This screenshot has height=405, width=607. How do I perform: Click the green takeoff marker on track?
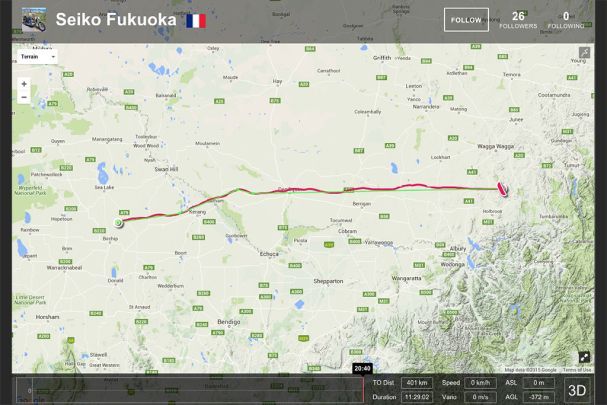click(x=118, y=223)
